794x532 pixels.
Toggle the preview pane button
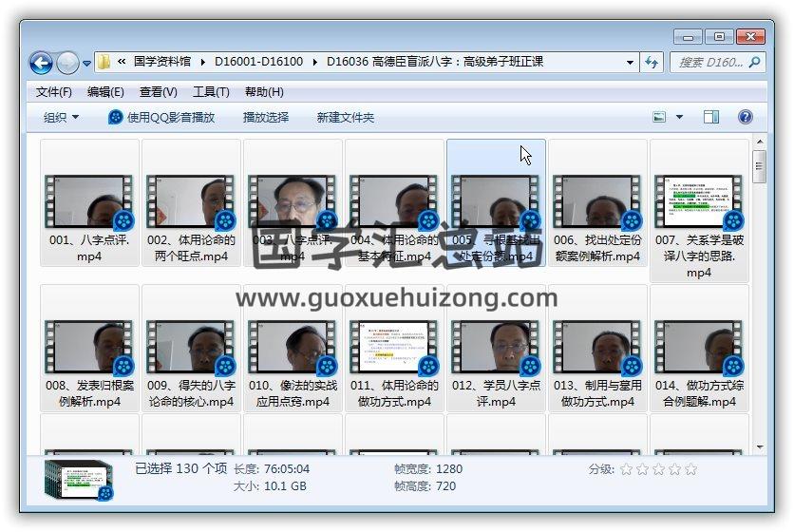click(x=711, y=117)
